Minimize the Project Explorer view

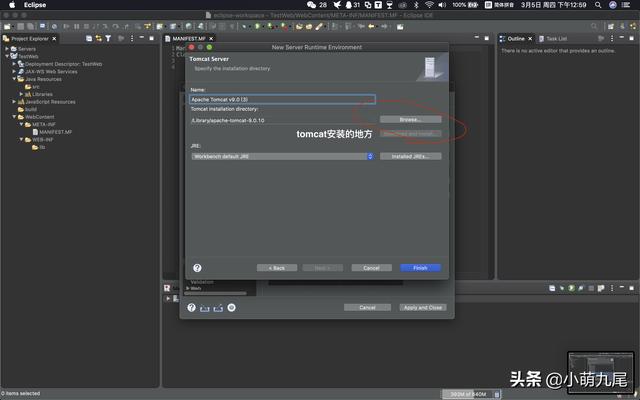142,38
